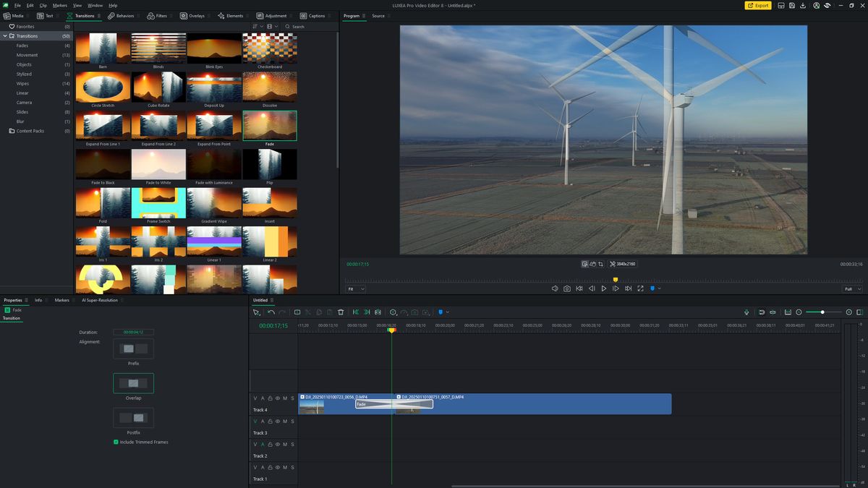Delete selection using the trash icon
868x488 pixels.
point(341,312)
